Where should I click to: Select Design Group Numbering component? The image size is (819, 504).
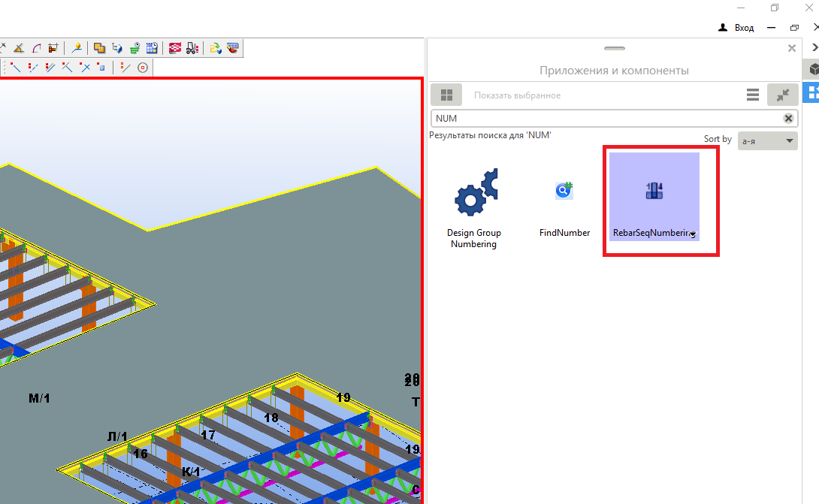coord(474,209)
